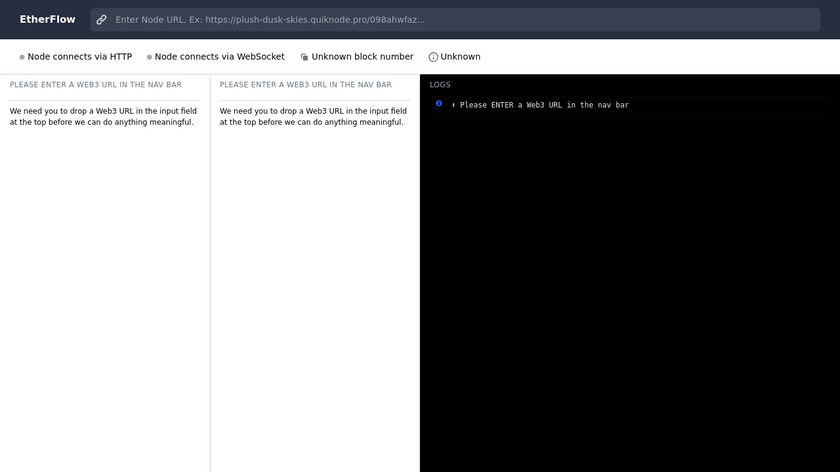Click the link icon beside URL field
The height and width of the screenshot is (472, 840).
101,20
